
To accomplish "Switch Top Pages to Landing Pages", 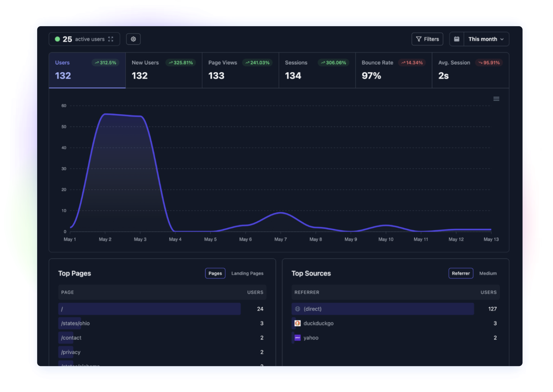I will pos(247,273).
